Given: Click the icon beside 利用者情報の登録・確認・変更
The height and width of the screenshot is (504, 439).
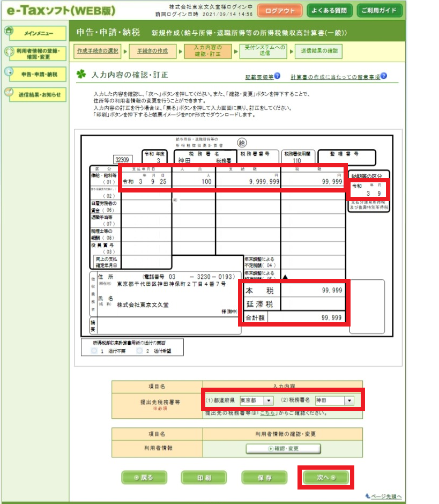Looking at the screenshot, I should [9, 52].
